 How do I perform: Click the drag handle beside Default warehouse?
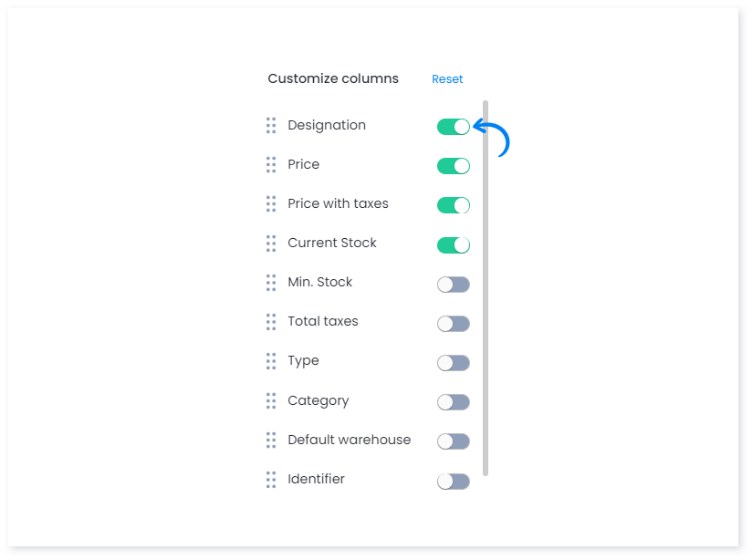click(270, 440)
